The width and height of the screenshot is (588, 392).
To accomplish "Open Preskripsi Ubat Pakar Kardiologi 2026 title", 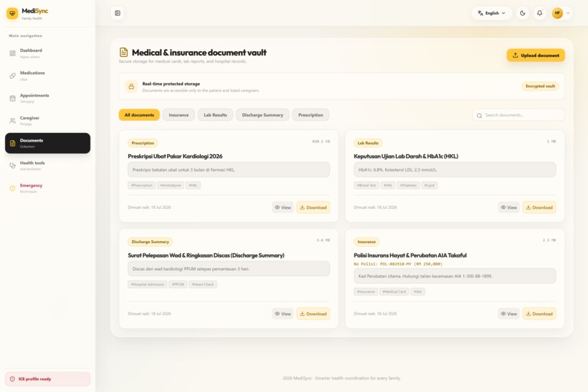I will pos(175,156).
